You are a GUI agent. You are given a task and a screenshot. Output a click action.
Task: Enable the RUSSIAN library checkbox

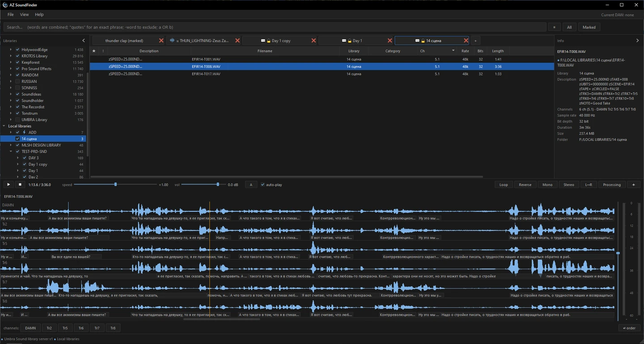17,81
